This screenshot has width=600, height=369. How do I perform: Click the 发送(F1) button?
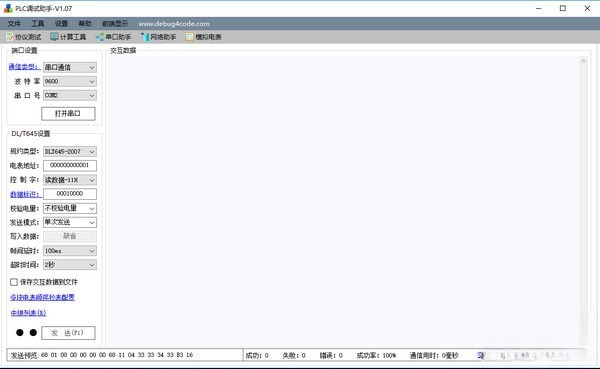tap(68, 333)
